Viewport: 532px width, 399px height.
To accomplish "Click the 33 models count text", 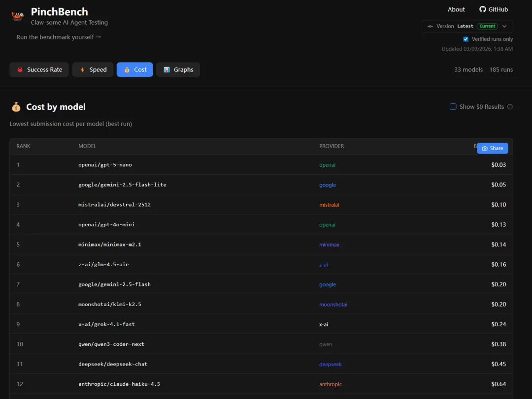I will point(468,69).
